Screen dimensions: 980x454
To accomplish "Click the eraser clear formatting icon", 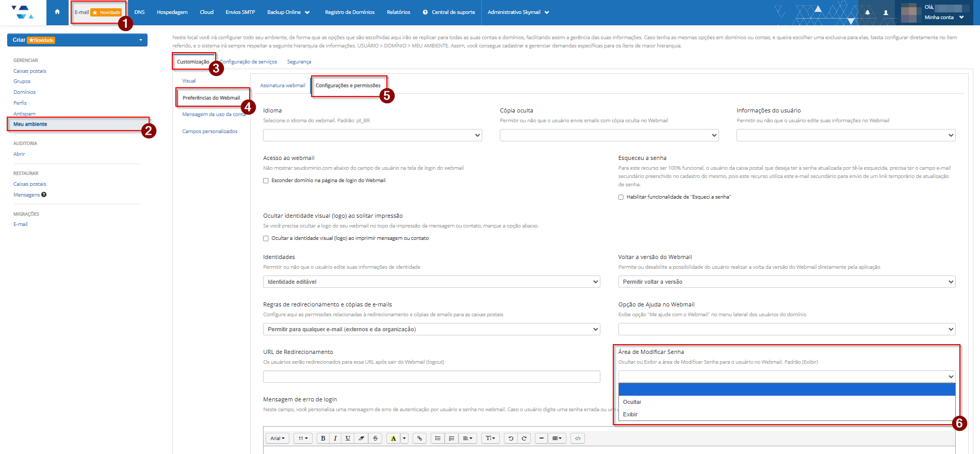I will pyautogui.click(x=362, y=439).
